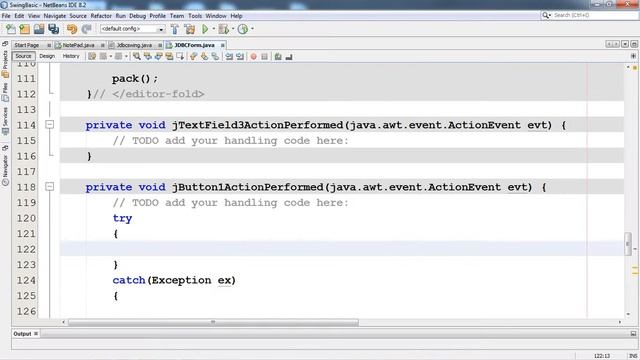
Task: Start macro recording with red circle icon
Action: click(x=253, y=56)
